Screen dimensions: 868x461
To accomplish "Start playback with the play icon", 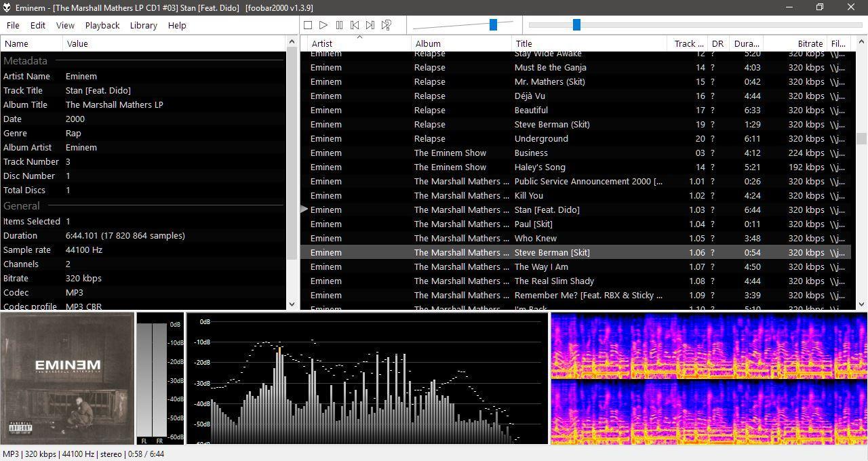I will click(x=323, y=24).
